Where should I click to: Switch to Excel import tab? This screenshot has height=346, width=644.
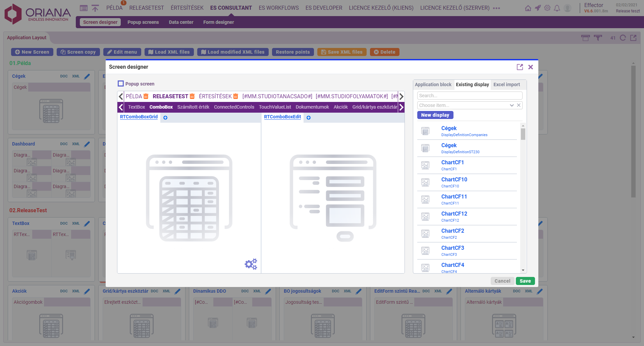tap(506, 84)
